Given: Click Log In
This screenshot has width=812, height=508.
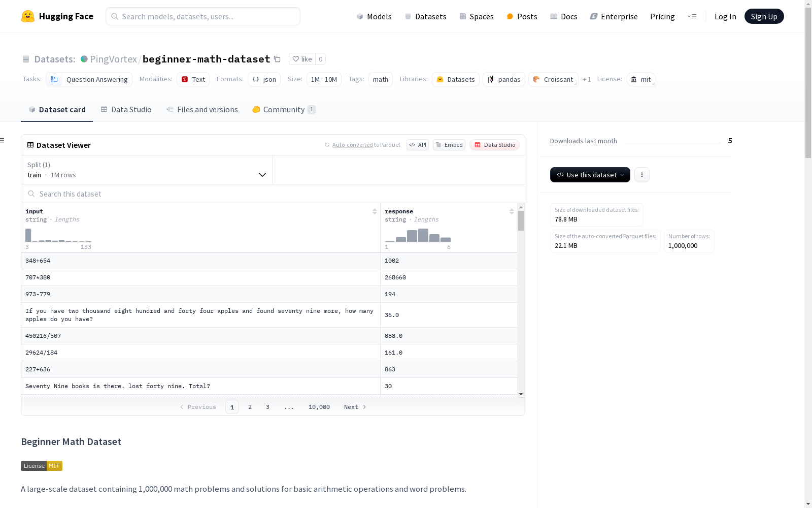Looking at the screenshot, I should [x=725, y=16].
